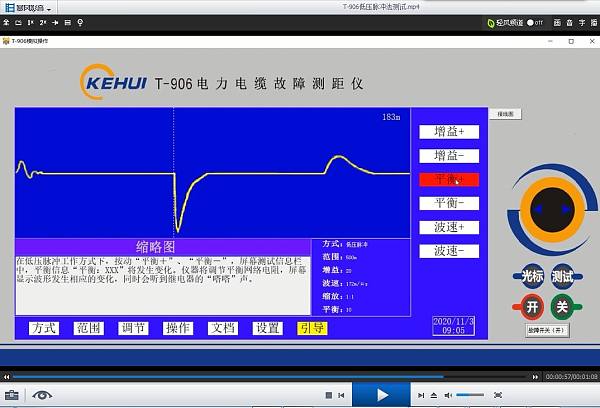Click the 平衡- balance decrease button
The width and height of the screenshot is (600, 408).
[449, 203]
